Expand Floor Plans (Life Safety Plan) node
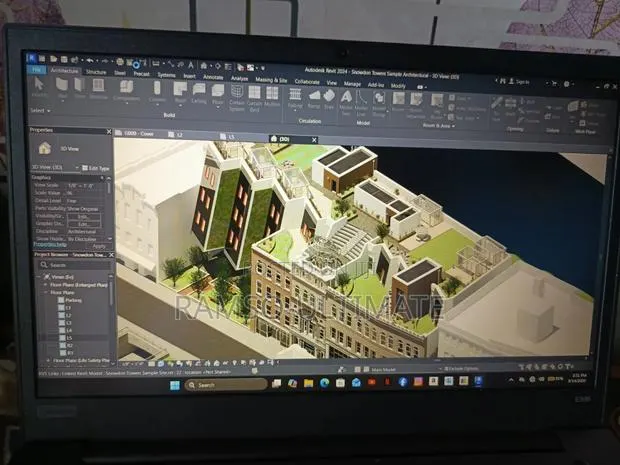620x465 pixels. tap(48, 360)
